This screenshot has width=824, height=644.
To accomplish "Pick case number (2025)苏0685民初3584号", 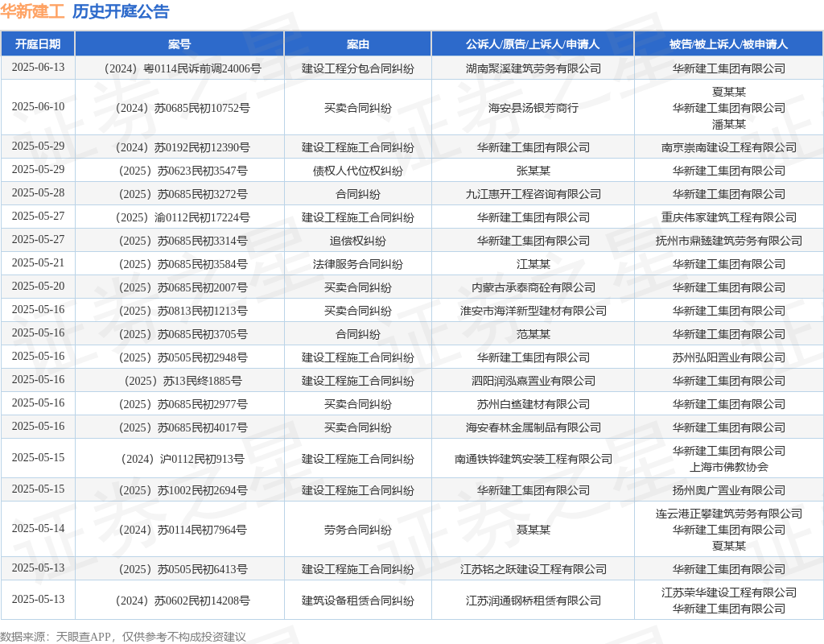I will pos(179,264).
